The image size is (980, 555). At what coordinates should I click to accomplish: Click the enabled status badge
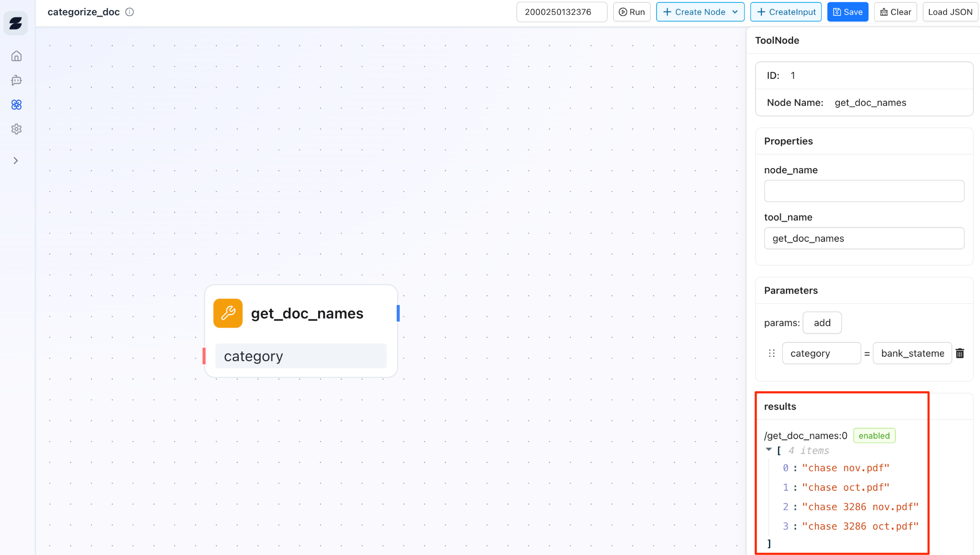click(x=874, y=436)
